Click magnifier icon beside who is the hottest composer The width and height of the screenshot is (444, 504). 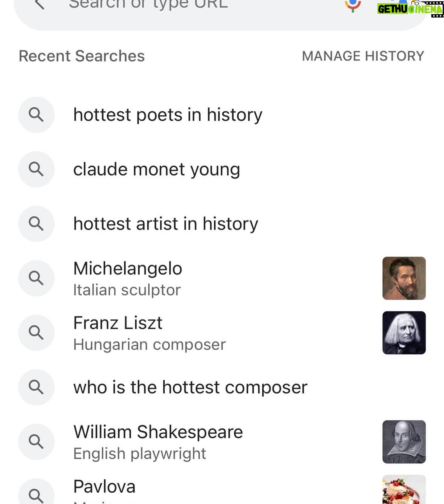pyautogui.click(x=36, y=388)
